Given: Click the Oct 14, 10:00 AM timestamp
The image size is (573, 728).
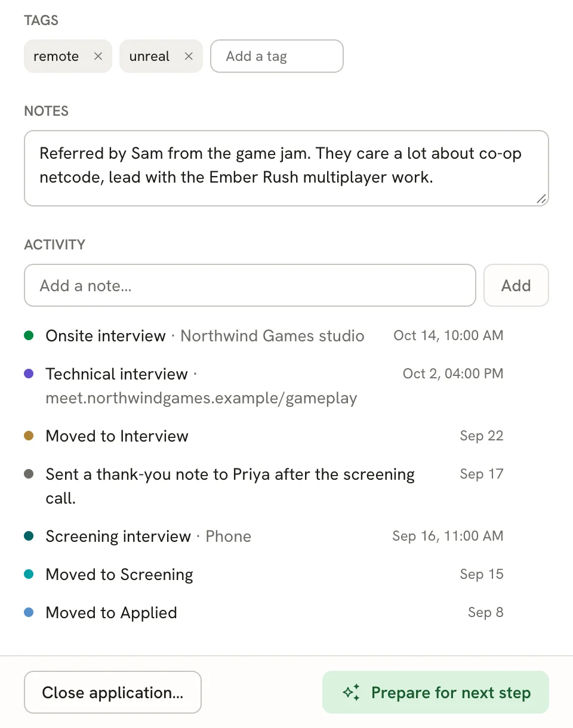Looking at the screenshot, I should [448, 335].
